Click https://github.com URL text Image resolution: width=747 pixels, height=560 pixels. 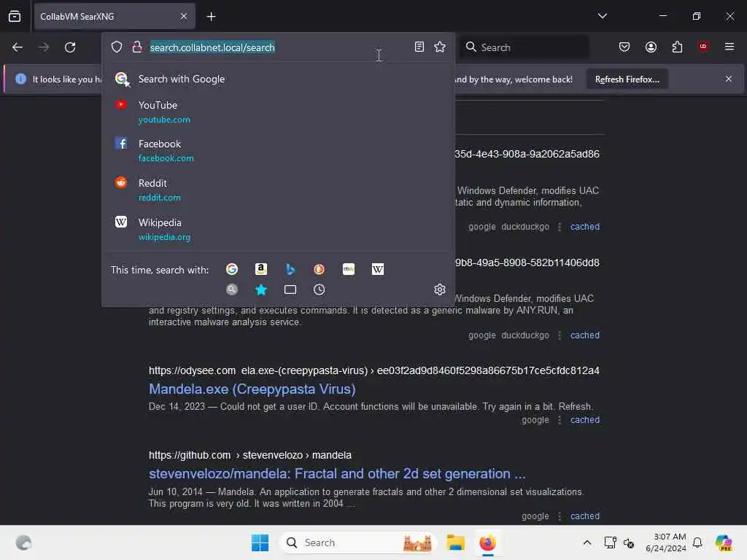tap(190, 455)
